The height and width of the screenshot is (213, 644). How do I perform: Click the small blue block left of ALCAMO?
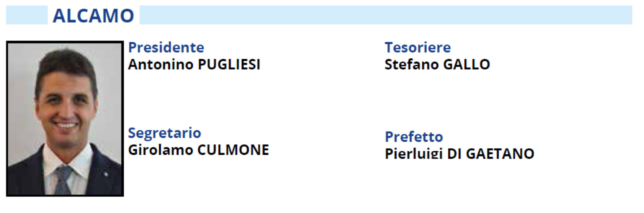(27, 15)
